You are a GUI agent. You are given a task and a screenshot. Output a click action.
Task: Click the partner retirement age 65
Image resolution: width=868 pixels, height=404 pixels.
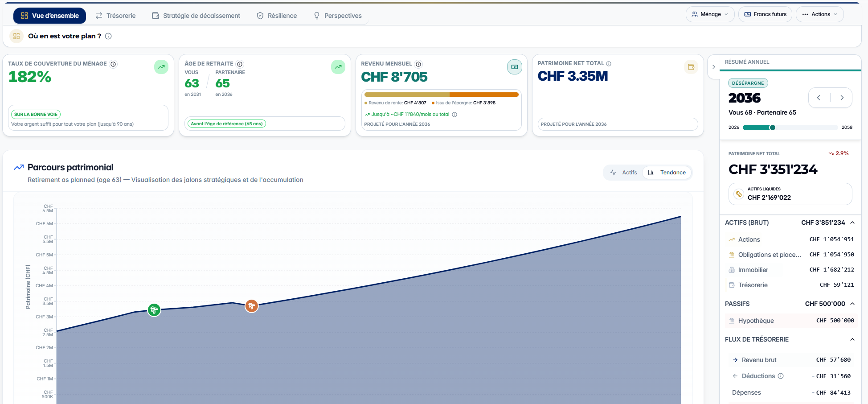(222, 83)
